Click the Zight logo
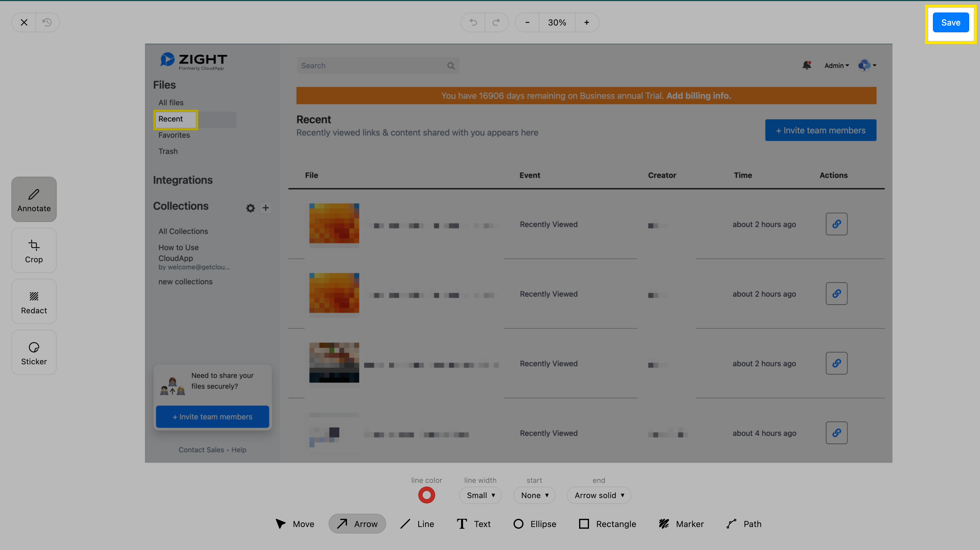This screenshot has width=980, height=550. coord(193,61)
